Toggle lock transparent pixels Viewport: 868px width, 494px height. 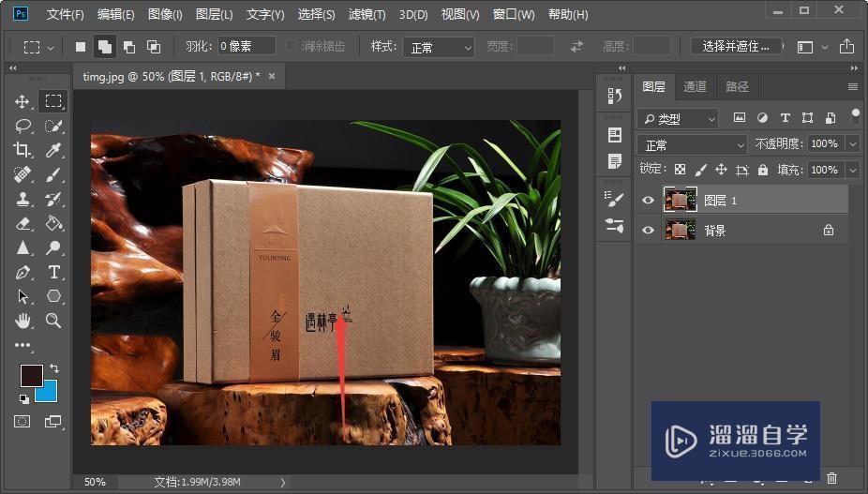(680, 170)
